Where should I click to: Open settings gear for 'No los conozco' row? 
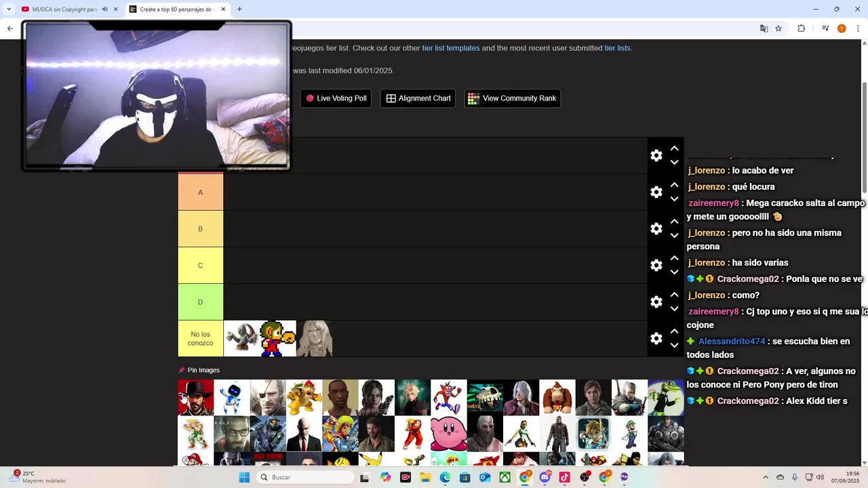(x=656, y=339)
